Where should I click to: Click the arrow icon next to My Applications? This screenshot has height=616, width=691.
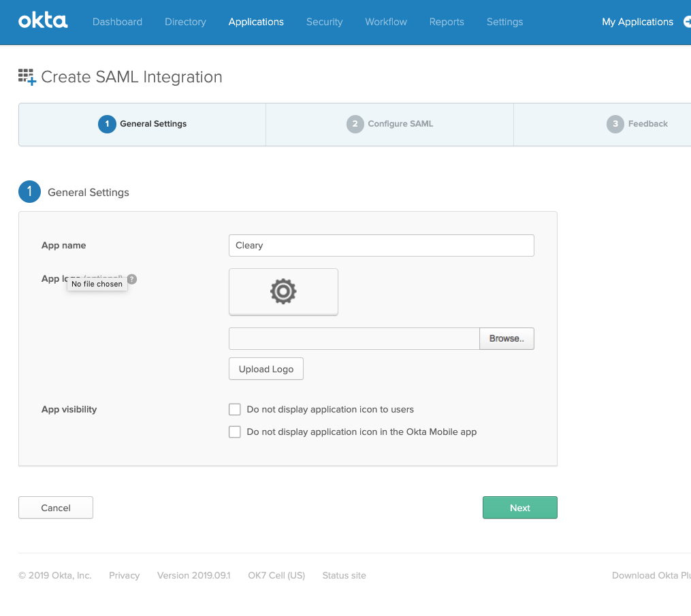pos(687,22)
